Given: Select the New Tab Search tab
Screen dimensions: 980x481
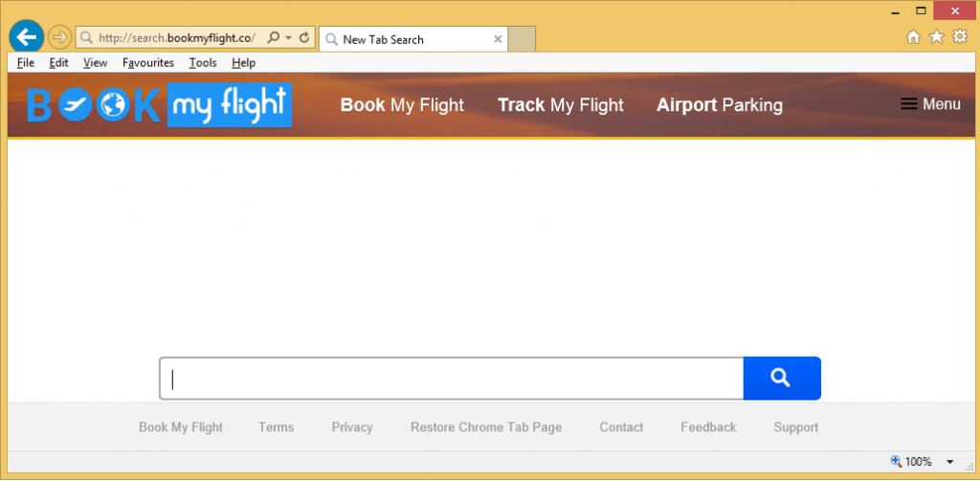Looking at the screenshot, I should pyautogui.click(x=402, y=39).
